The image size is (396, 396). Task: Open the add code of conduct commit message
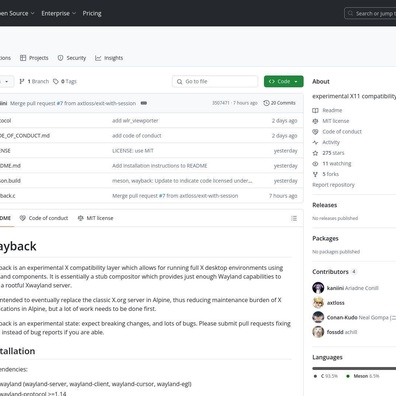(x=137, y=136)
